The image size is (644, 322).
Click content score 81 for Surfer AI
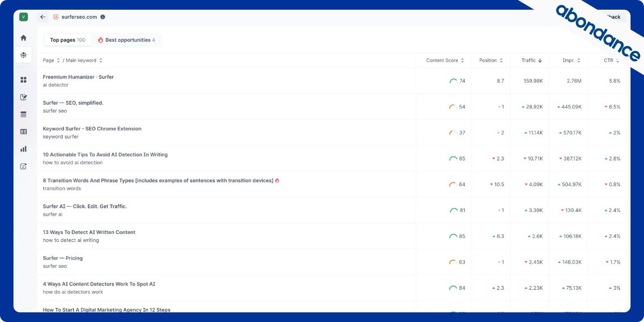click(462, 210)
